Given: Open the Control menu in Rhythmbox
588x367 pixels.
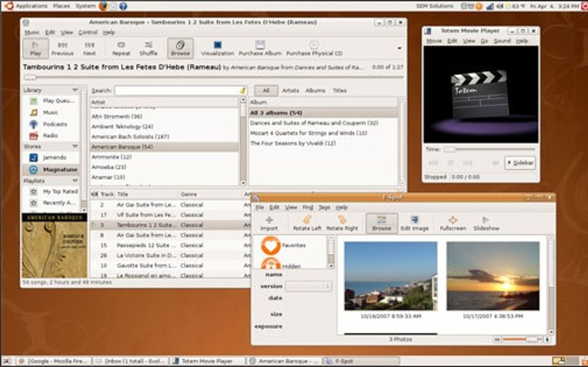Looking at the screenshot, I should pyautogui.click(x=88, y=32).
